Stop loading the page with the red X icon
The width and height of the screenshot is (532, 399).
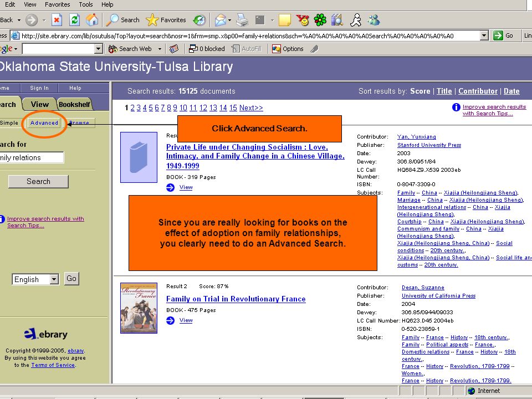pos(57,20)
